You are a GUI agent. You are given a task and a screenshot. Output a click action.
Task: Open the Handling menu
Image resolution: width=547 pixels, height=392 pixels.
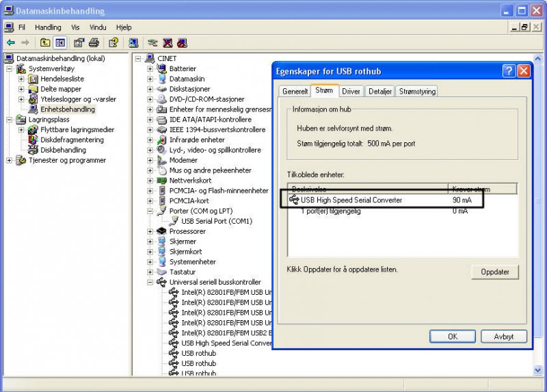(48, 27)
